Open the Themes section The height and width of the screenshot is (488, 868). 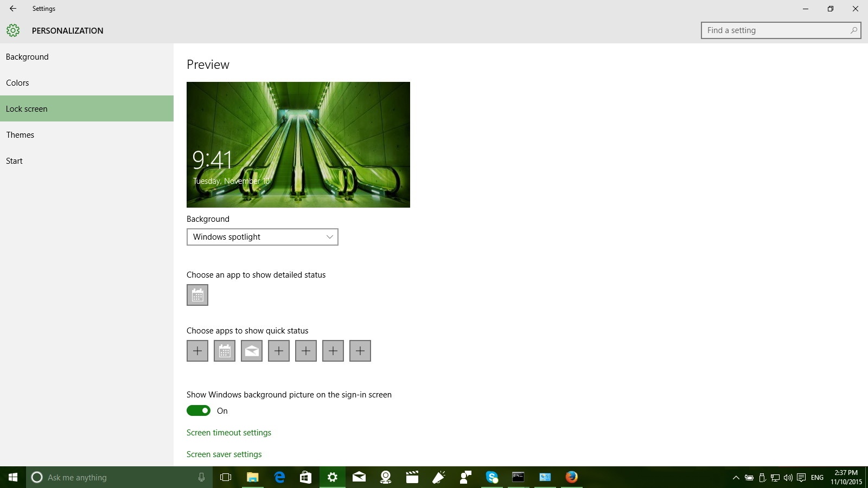point(87,135)
